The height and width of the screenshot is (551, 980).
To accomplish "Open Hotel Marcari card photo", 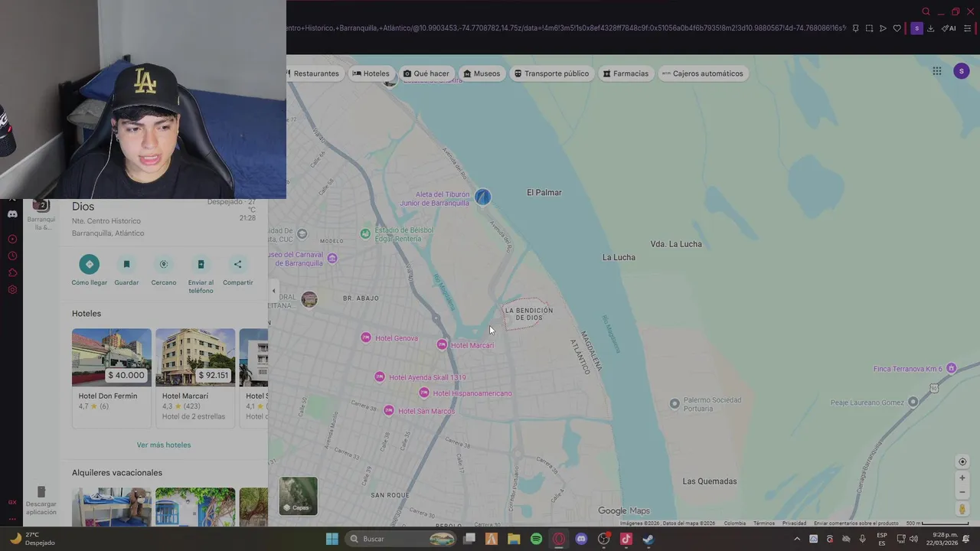I will (x=195, y=357).
